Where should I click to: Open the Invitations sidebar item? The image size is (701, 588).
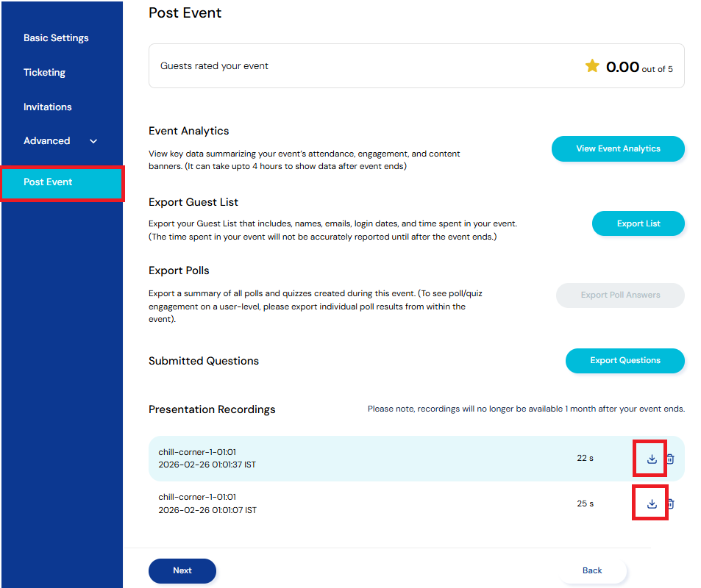point(48,107)
